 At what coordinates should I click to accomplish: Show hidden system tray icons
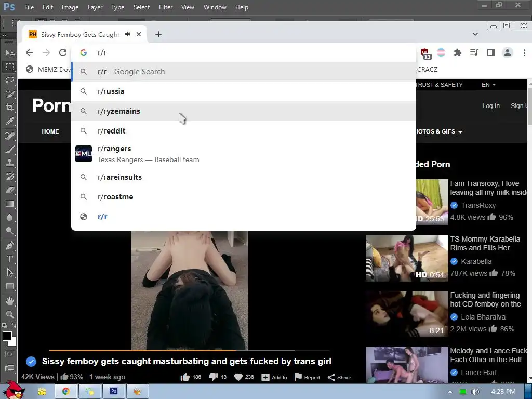[x=450, y=392]
